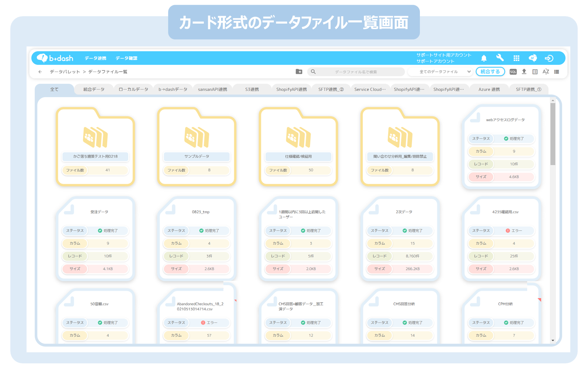Click the logout arrow icon
Image resolution: width=588 pixels, height=370 pixels.
[549, 58]
